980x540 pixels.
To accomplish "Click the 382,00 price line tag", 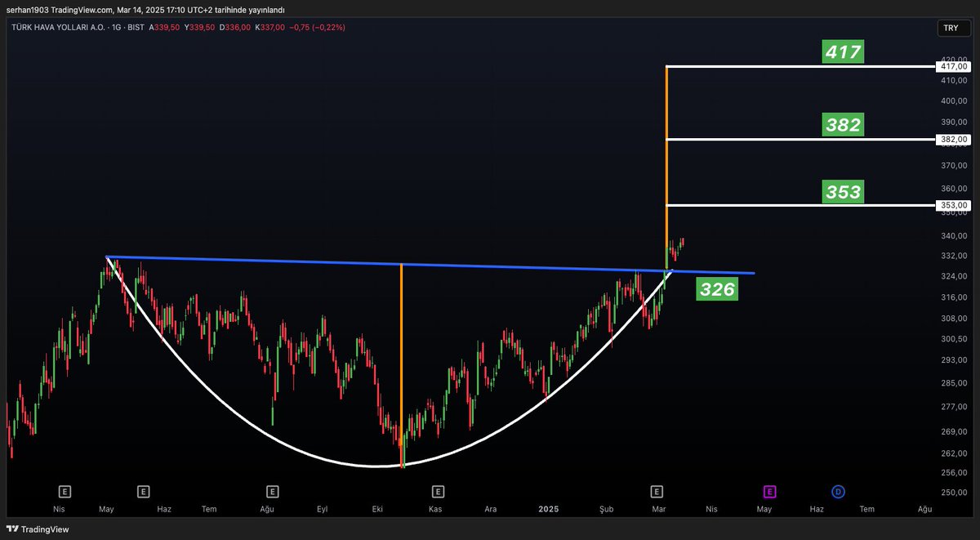I will coord(954,140).
